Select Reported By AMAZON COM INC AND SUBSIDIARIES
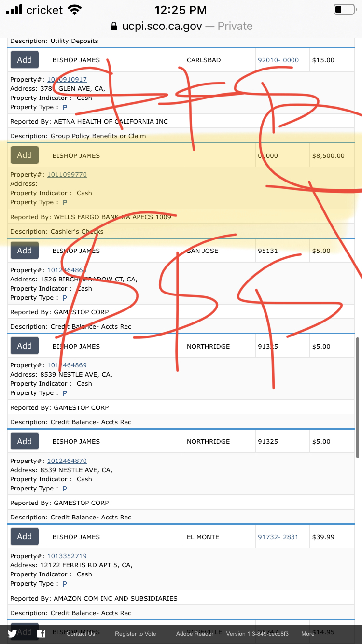This screenshot has height=644, width=362. (x=94, y=598)
